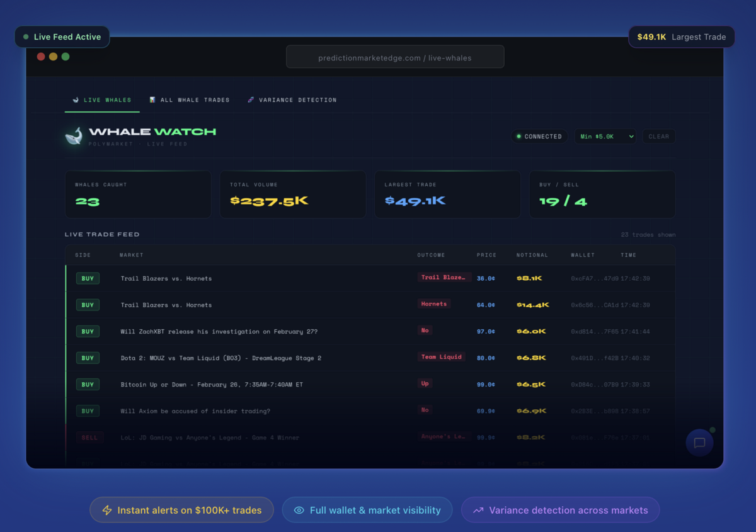Click the Live Trade Feed heading
The height and width of the screenshot is (532, 756).
click(102, 234)
